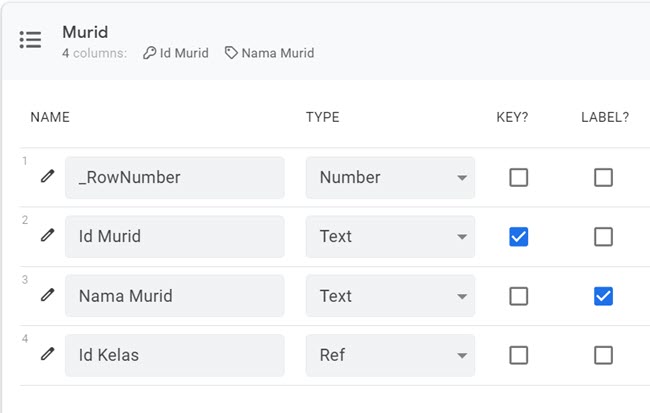
Task: Click the pencil icon for Nama Murid
Action: [x=48, y=295]
